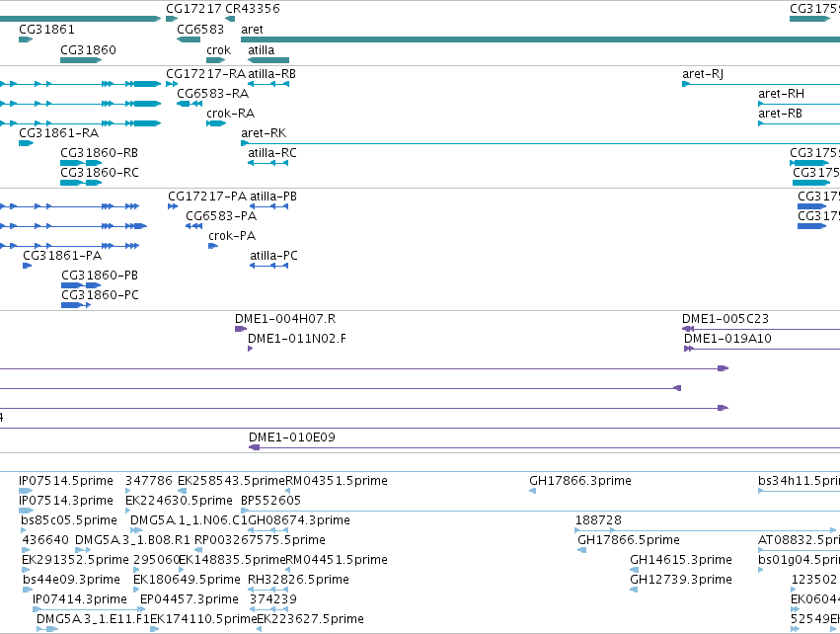Select the CR43356 gene label
This screenshot has width=840, height=634.
coord(253,9)
